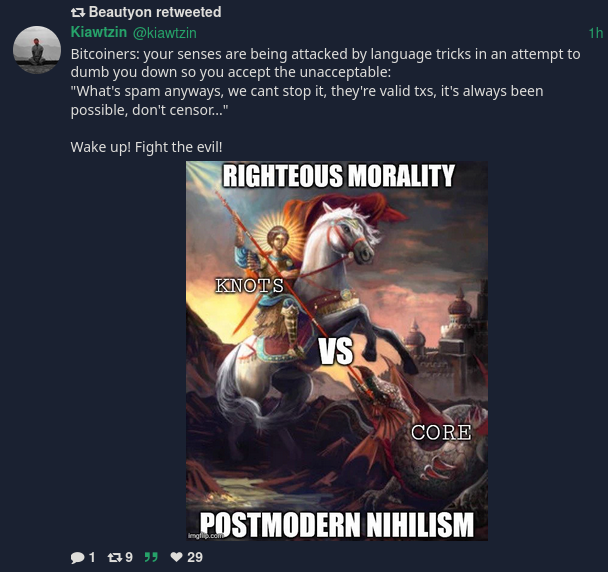
Task: Click the retweet arrows icon beside Beautyon retweeted
Action: 78,13
